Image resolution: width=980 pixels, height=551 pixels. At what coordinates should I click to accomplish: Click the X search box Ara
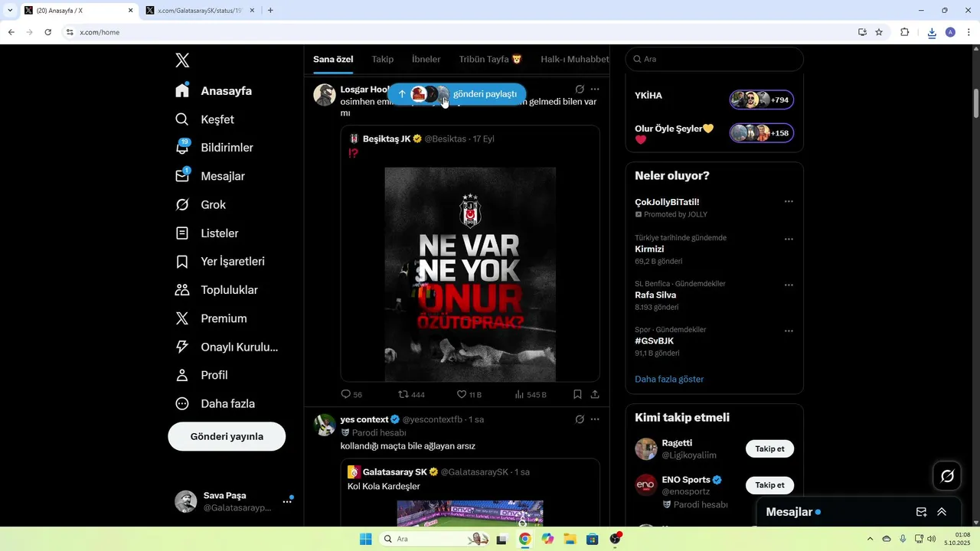[714, 59]
